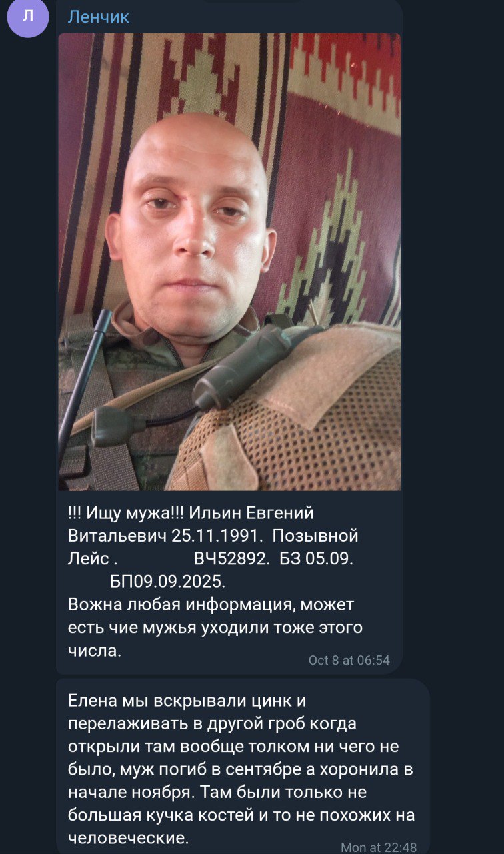Click the closing word "числа." in caption
Viewport: 504px width, 854px height.
(x=95, y=651)
